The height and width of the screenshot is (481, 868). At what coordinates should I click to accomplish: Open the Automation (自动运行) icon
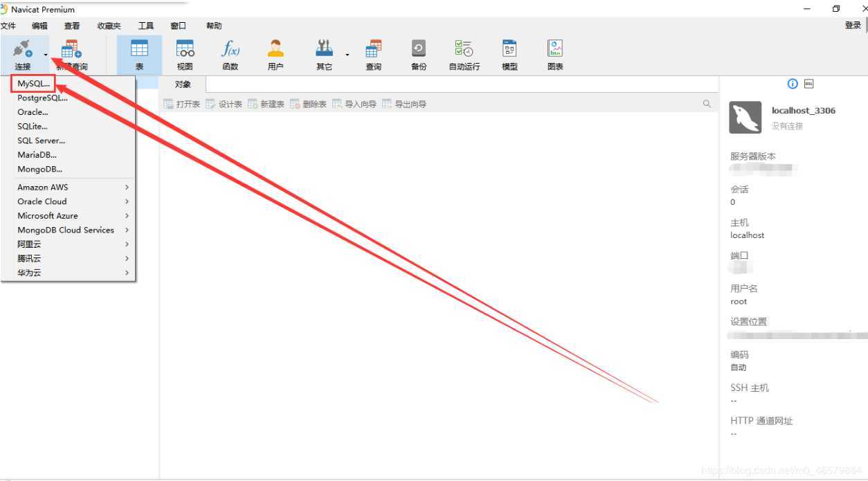[464, 48]
